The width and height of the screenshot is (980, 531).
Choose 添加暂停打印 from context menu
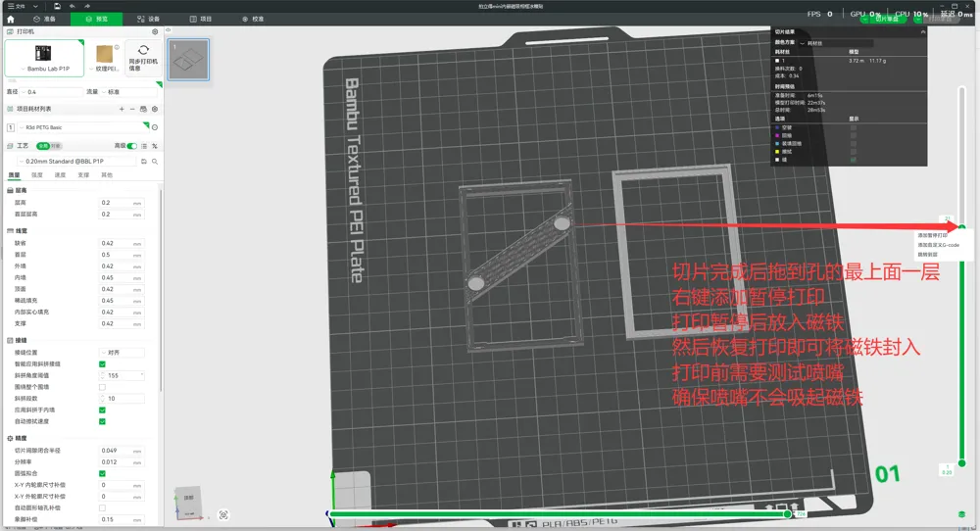coord(932,235)
